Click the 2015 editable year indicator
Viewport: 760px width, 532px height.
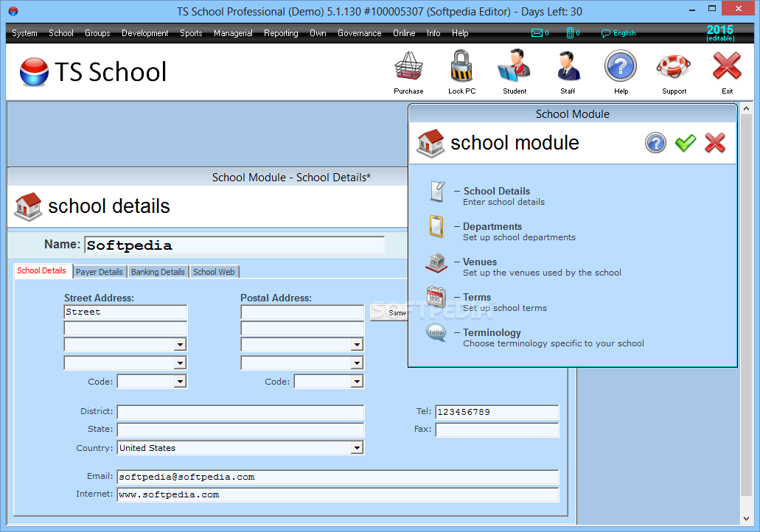[719, 33]
